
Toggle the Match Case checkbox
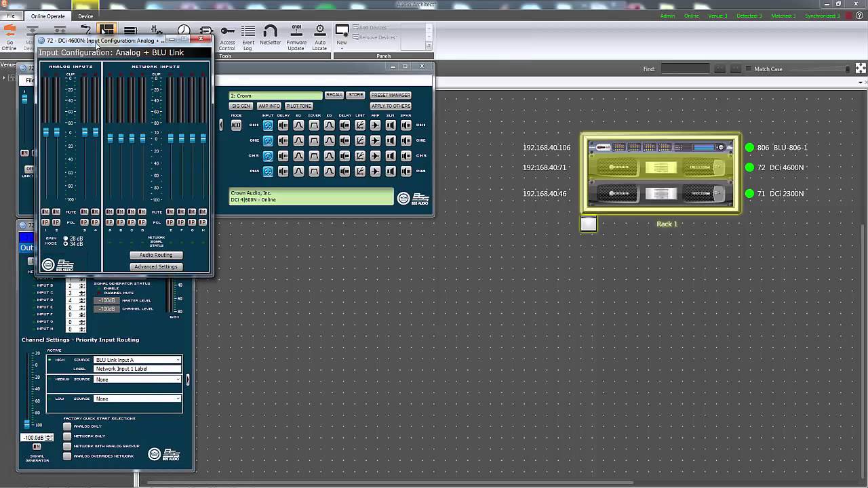(748, 69)
